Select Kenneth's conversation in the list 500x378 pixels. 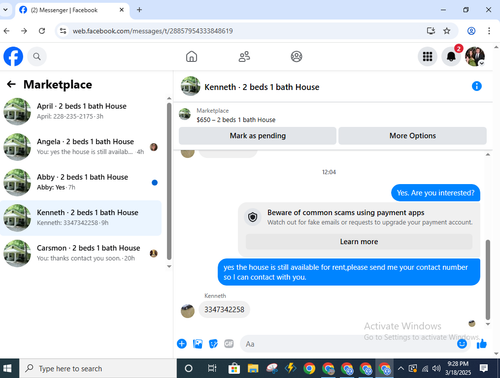point(81,218)
